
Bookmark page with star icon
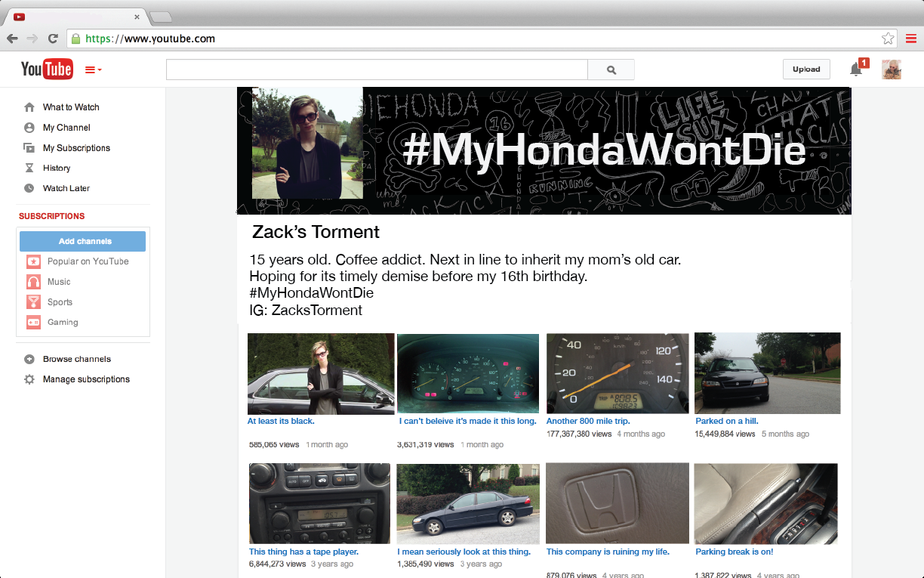(x=888, y=39)
